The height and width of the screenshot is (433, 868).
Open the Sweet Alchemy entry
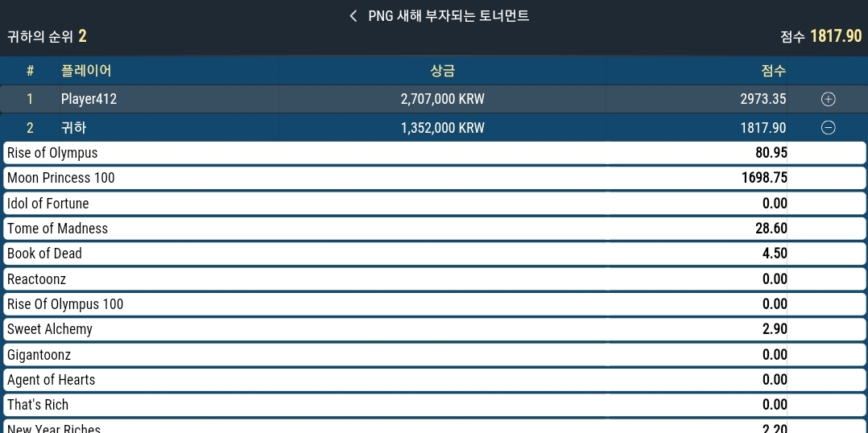click(x=434, y=329)
